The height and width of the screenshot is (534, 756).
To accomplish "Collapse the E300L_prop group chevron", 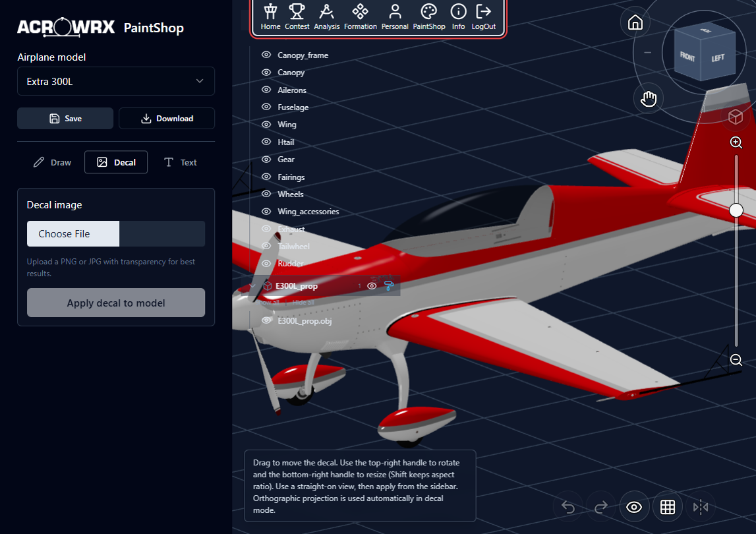I will 252,286.
